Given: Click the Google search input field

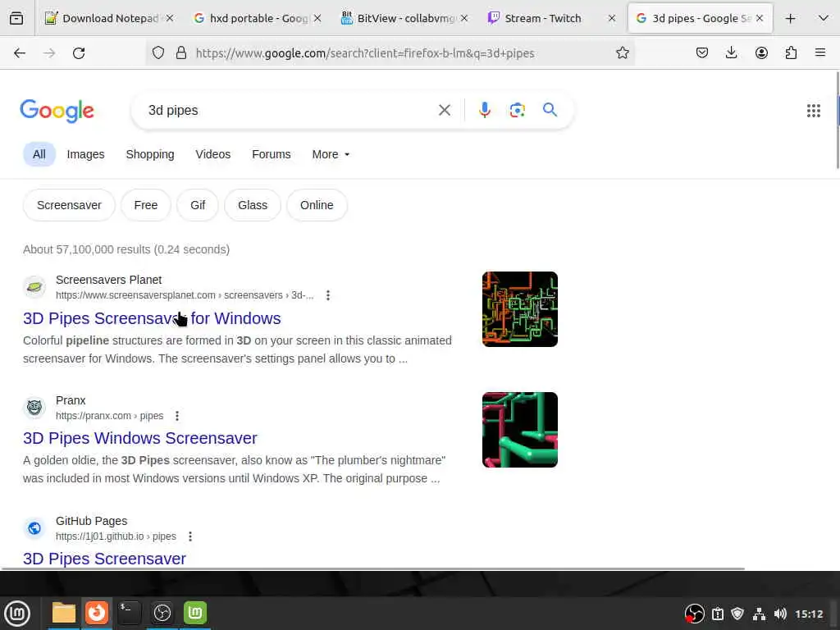Looking at the screenshot, I should pos(290,111).
